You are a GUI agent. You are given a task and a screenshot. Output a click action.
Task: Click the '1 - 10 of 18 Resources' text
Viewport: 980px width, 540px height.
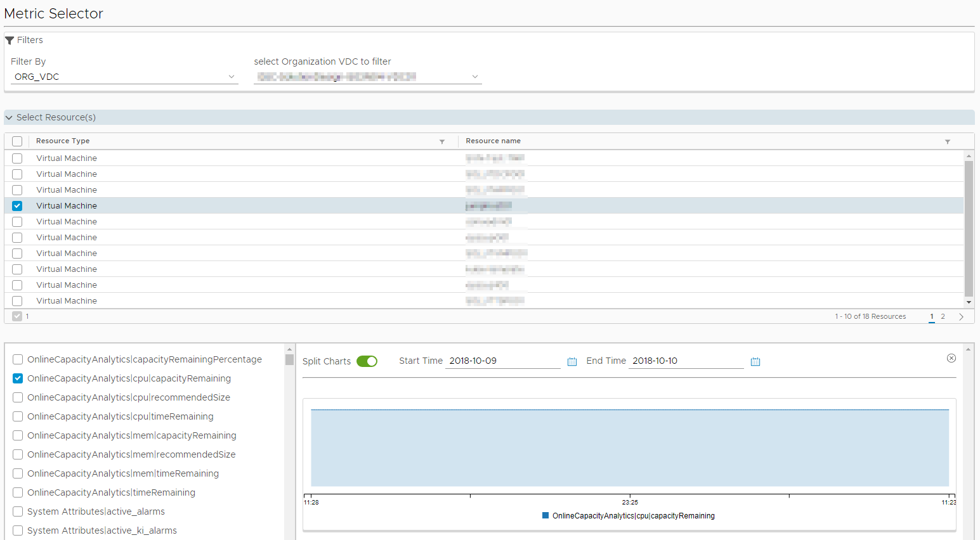point(870,316)
